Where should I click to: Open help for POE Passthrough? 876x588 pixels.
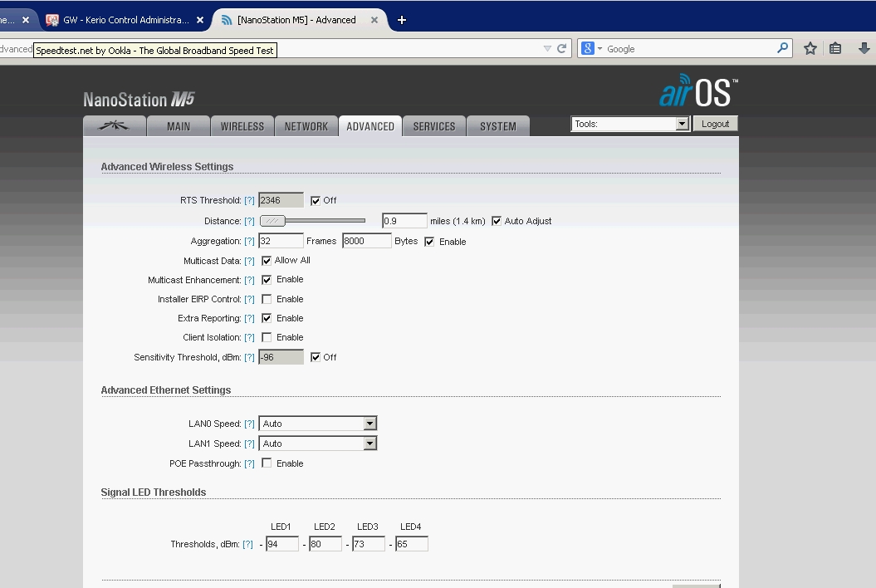[x=249, y=464]
